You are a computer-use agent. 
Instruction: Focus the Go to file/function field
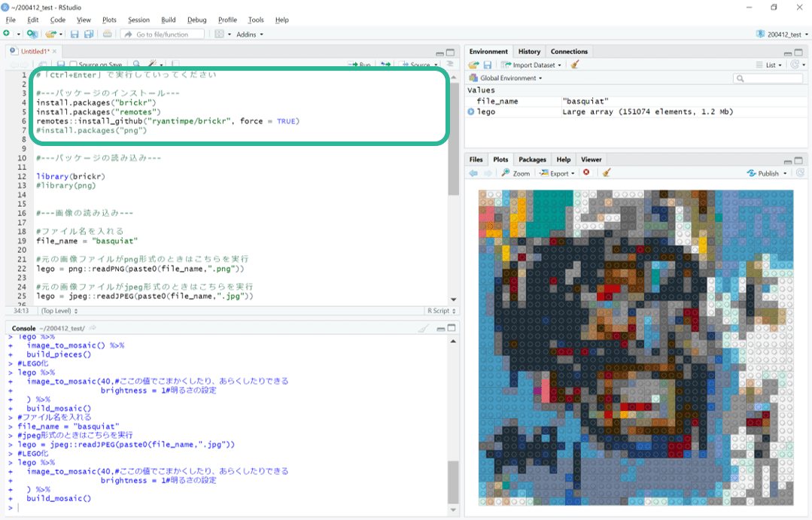[163, 34]
